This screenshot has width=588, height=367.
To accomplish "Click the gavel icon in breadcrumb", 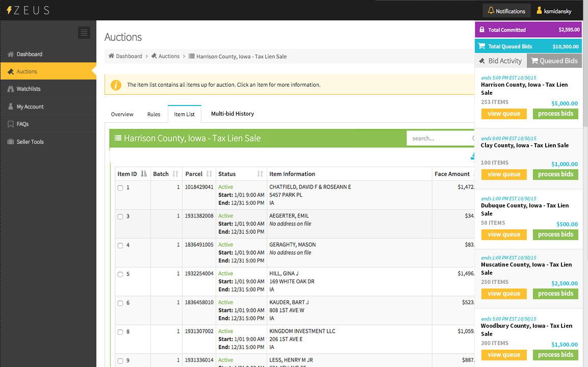I will [x=154, y=56].
